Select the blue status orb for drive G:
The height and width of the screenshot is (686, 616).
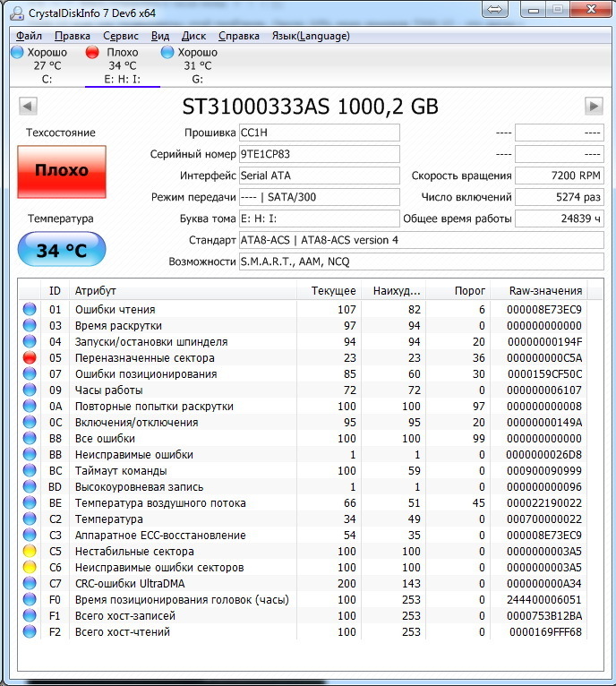click(x=167, y=52)
